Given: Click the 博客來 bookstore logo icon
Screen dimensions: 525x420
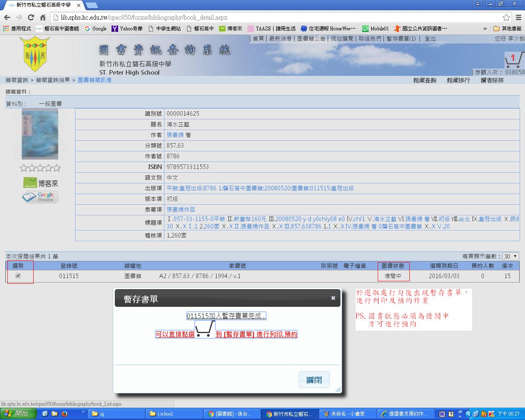Looking at the screenshot, I should pyautogui.click(x=41, y=183).
